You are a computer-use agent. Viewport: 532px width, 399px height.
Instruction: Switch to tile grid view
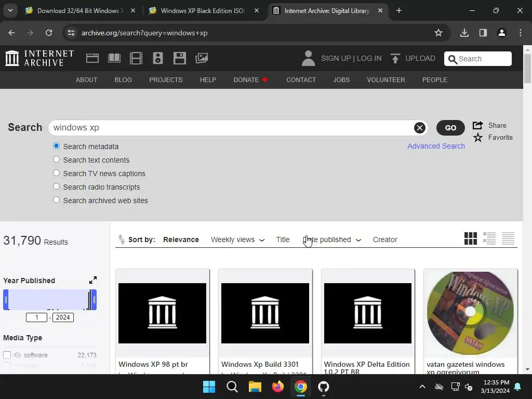[470, 238]
